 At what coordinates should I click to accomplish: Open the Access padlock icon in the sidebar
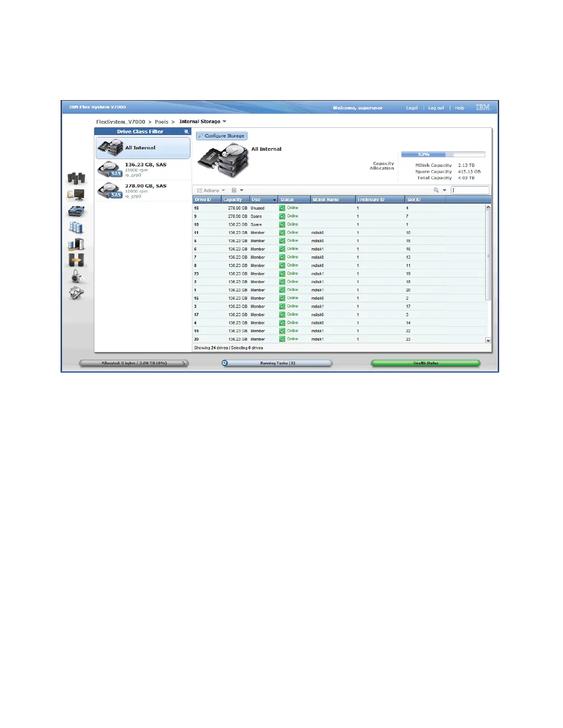76,276
